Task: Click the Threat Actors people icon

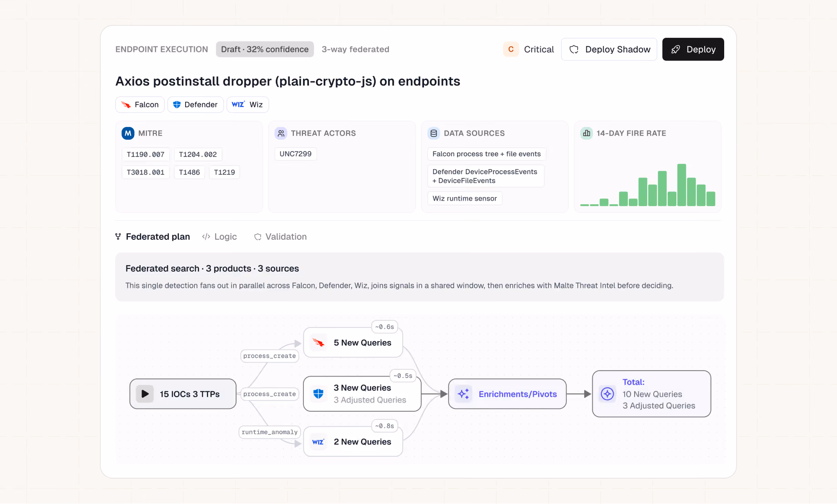Action: click(x=281, y=133)
